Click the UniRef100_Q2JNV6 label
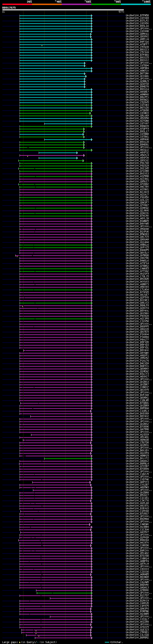The width and height of the screenshot is (153, 644). (x=137, y=210)
